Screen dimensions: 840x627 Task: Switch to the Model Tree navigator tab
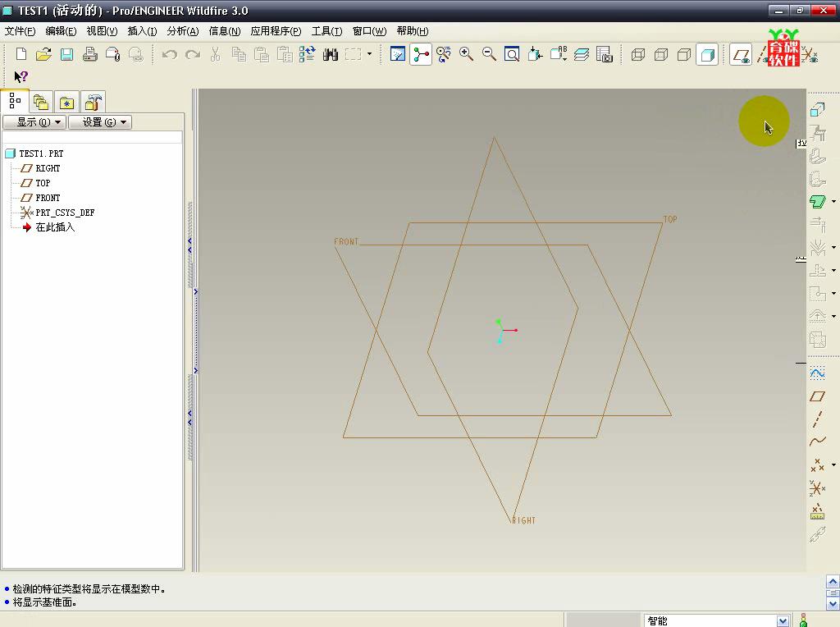coord(15,101)
